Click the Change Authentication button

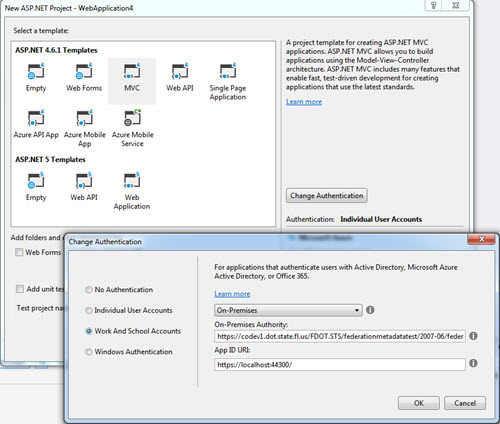coord(327,196)
